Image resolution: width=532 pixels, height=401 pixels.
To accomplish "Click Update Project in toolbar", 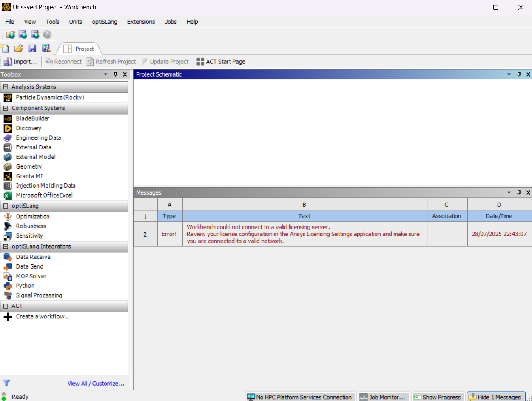I will pyautogui.click(x=165, y=62).
